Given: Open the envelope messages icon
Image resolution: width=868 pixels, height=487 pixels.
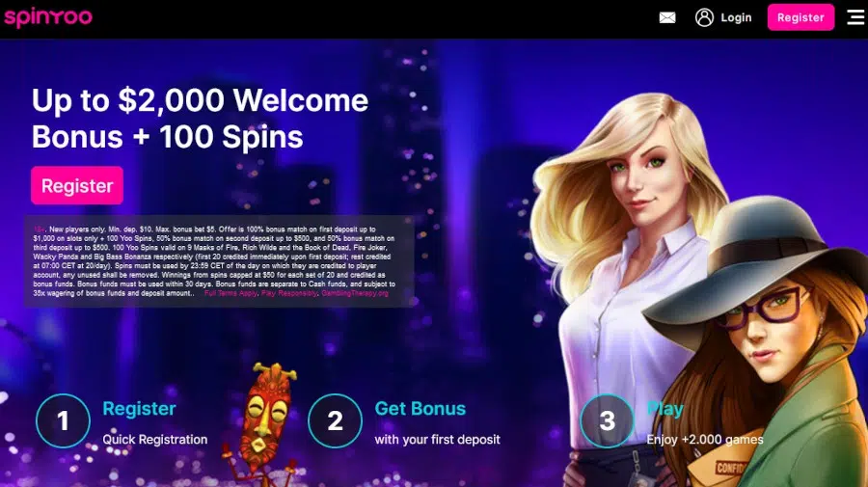Looking at the screenshot, I should click(x=667, y=17).
